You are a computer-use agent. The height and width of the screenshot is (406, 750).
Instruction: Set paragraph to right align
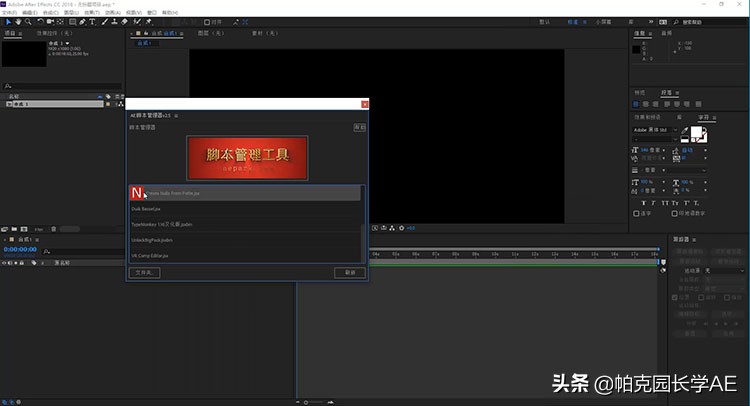pyautogui.click(x=655, y=104)
